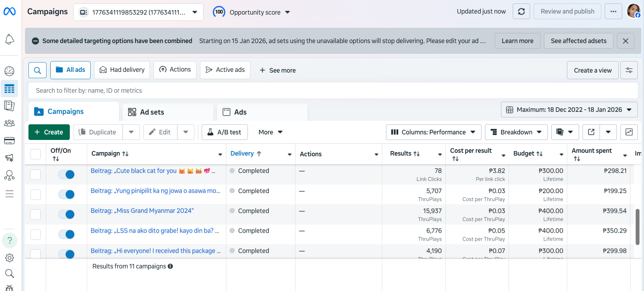Open the date range selector dropdown
This screenshot has width=644, height=291.
point(569,110)
